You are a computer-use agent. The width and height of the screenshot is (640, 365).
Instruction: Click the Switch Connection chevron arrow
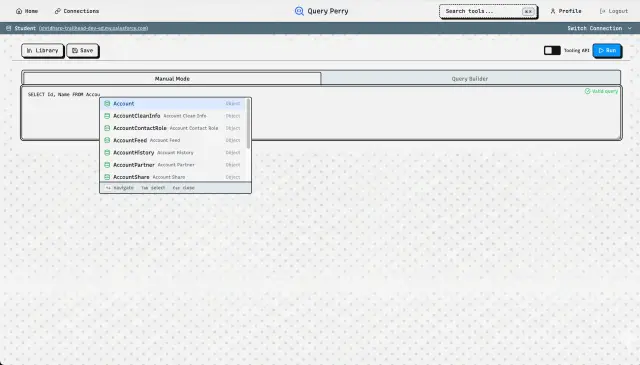[629, 28]
